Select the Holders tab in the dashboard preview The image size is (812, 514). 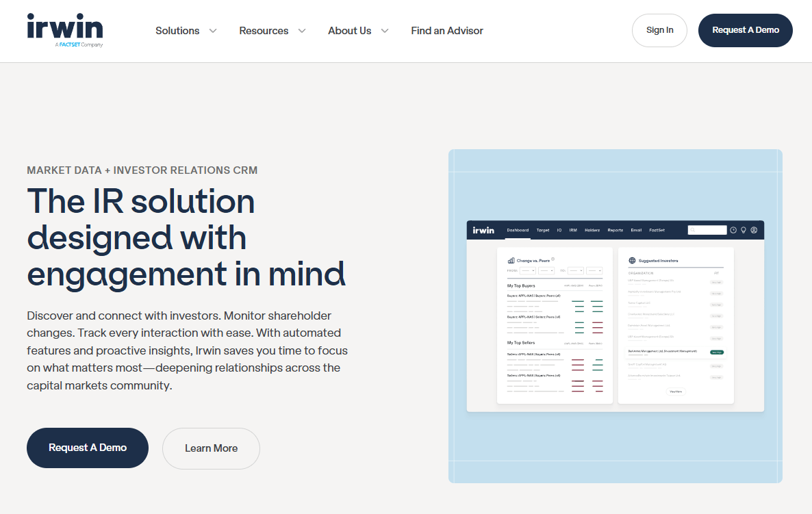[592, 231]
